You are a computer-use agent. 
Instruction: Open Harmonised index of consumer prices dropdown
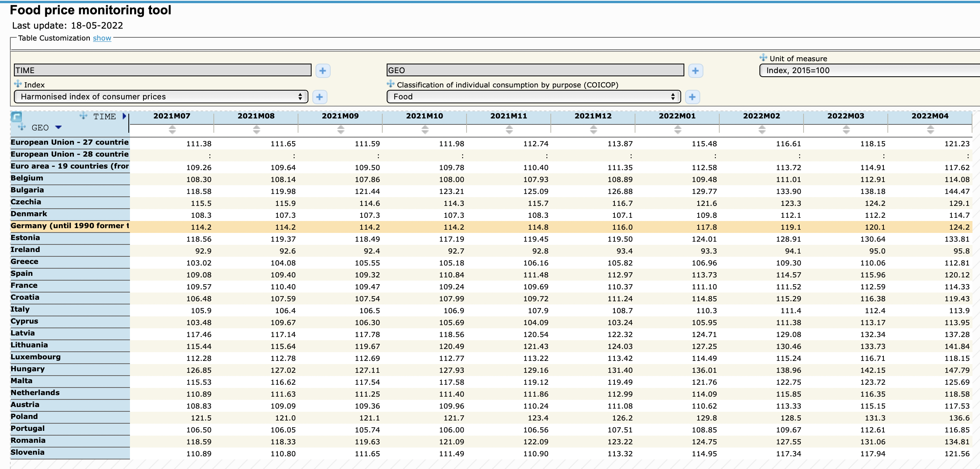[x=161, y=97]
